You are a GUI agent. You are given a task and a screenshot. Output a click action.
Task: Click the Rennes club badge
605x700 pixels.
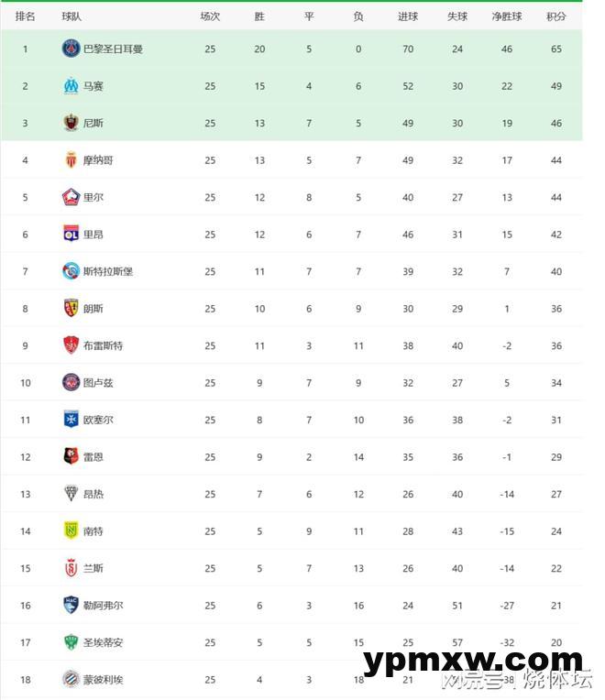tap(71, 457)
